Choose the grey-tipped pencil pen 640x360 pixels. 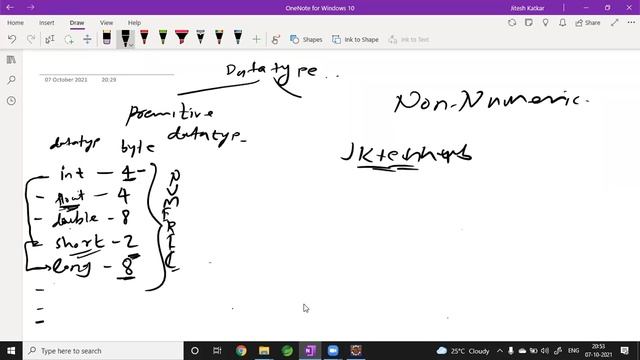coord(200,38)
